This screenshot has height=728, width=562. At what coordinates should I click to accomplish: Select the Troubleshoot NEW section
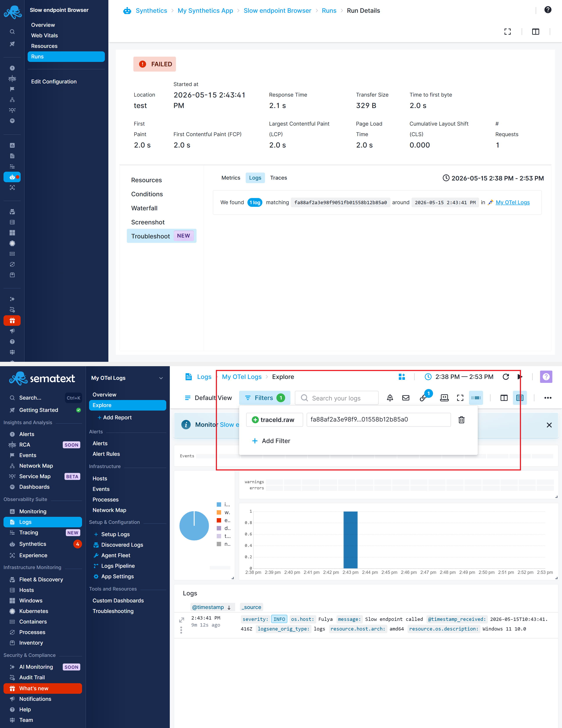pyautogui.click(x=162, y=236)
